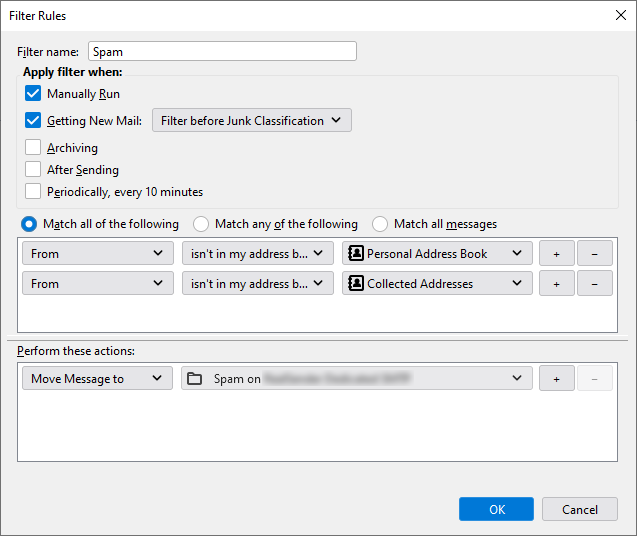This screenshot has height=536, width=637.
Task: Click minus button on Personal Address Book row
Action: (x=594, y=254)
